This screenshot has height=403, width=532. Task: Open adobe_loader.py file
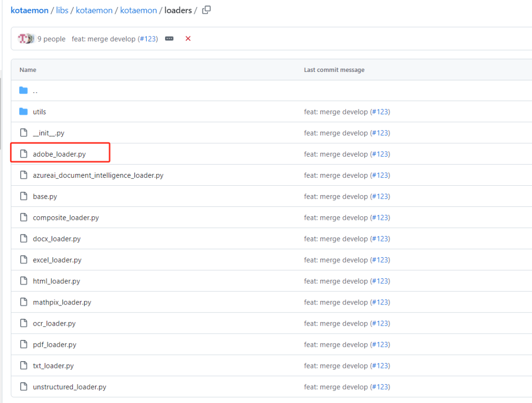(60, 154)
